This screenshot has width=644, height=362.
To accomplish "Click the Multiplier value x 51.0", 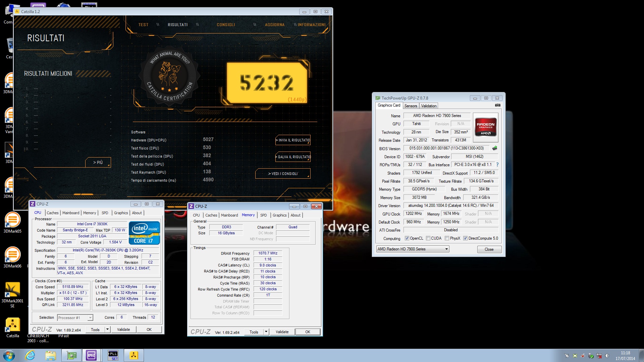I will (73, 293).
